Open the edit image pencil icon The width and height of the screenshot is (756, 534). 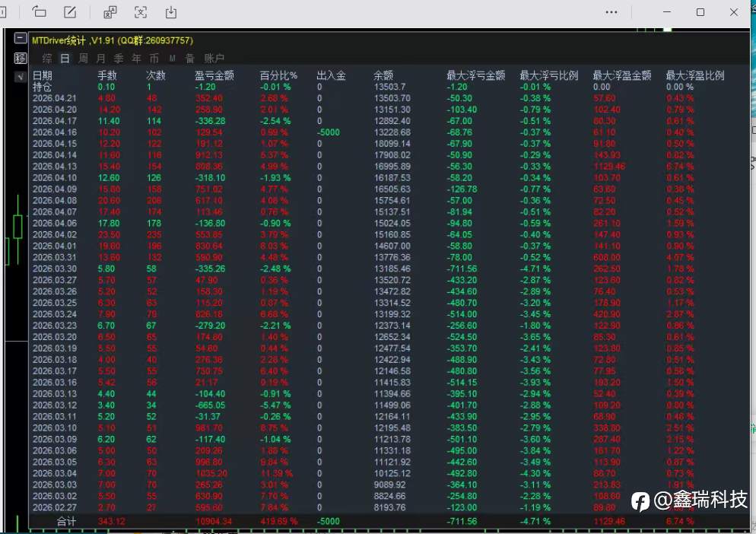tap(71, 11)
